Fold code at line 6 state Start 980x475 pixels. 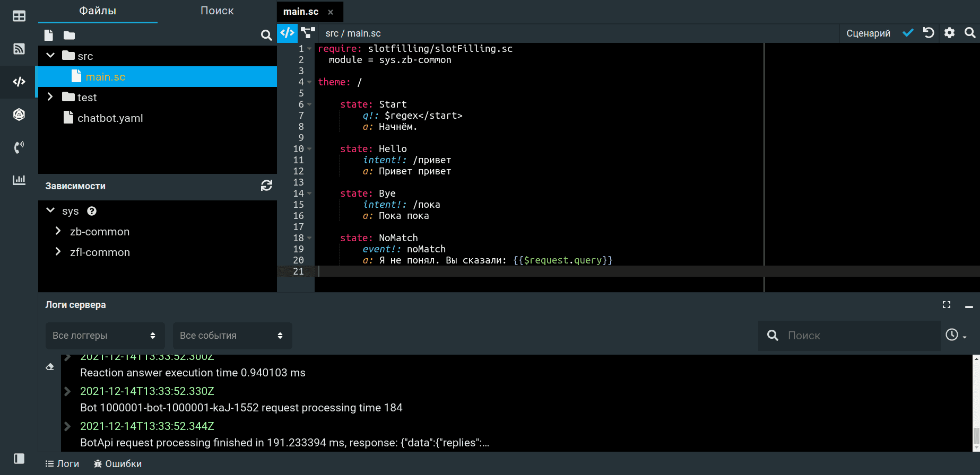click(x=309, y=104)
